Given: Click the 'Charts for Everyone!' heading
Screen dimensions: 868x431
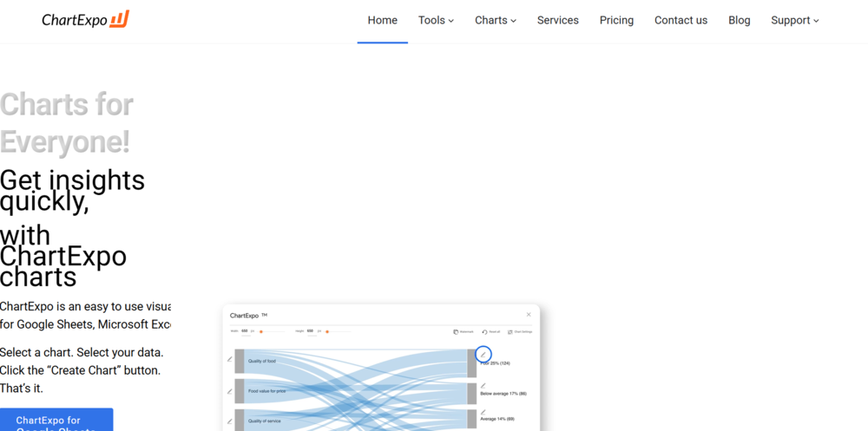Looking at the screenshot, I should click(x=67, y=123).
